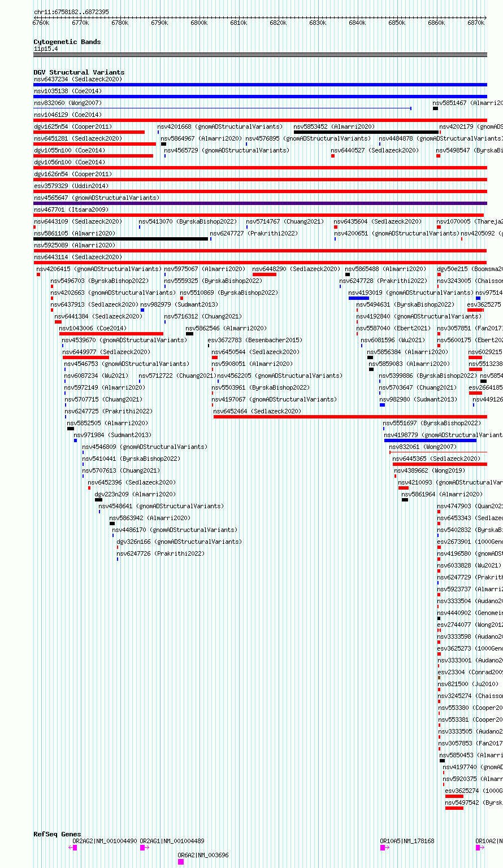Select the OR2AG2 gene glyph
The image size is (503, 868).
[x=73, y=847]
